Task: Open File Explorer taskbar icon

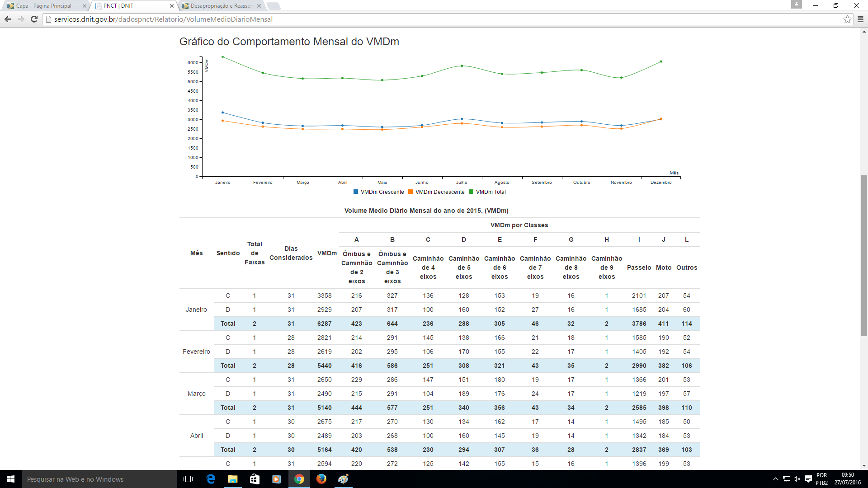Action: click(x=232, y=479)
